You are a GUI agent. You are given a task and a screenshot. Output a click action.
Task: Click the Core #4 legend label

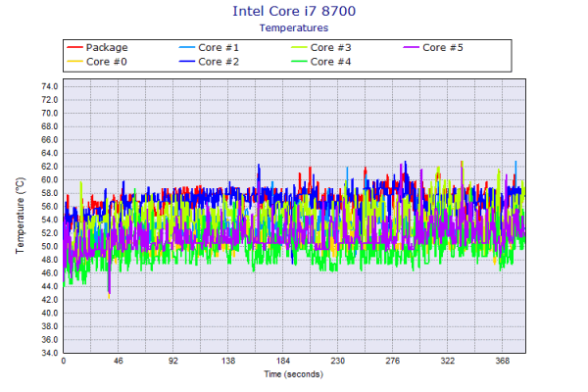point(330,62)
